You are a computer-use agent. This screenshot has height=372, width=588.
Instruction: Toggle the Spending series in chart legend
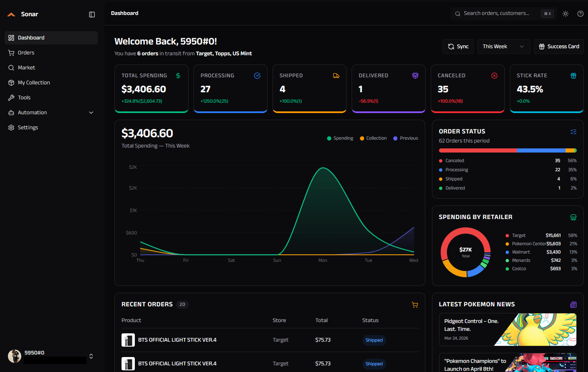tap(340, 138)
